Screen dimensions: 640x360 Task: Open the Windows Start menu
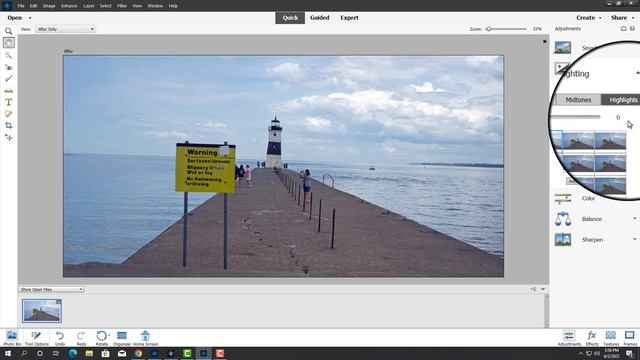(x=8, y=353)
